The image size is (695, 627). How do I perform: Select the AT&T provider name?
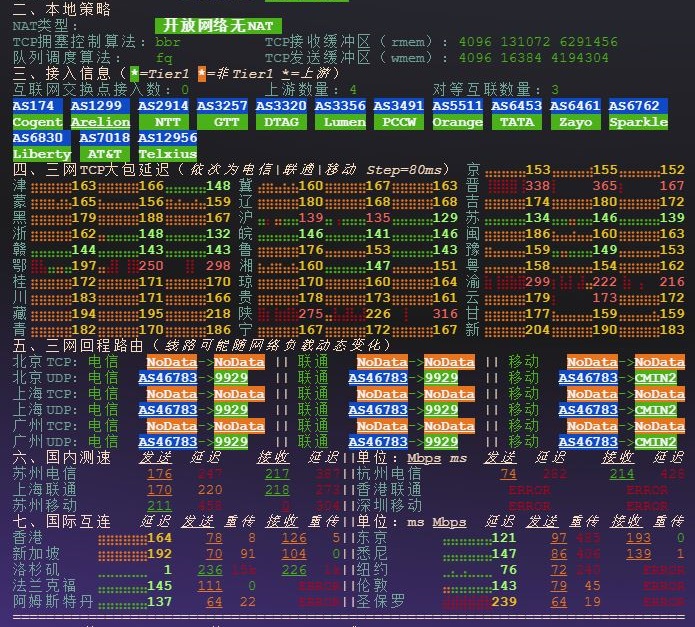click(x=105, y=154)
